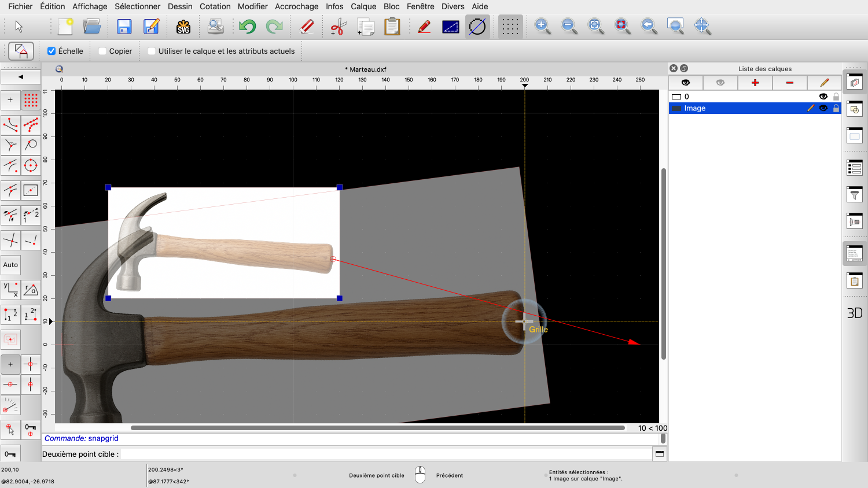Click the Save file icon

124,27
